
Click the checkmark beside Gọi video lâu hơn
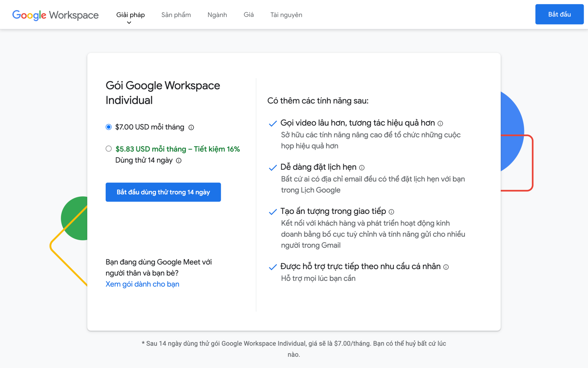(272, 124)
